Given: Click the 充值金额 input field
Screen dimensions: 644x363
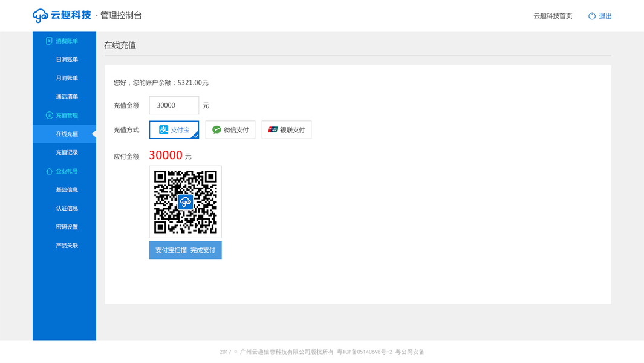Looking at the screenshot, I should point(174,105).
